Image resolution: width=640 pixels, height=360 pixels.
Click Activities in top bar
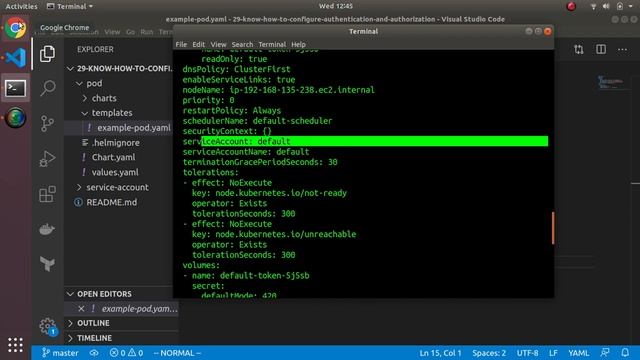pyautogui.click(x=21, y=6)
